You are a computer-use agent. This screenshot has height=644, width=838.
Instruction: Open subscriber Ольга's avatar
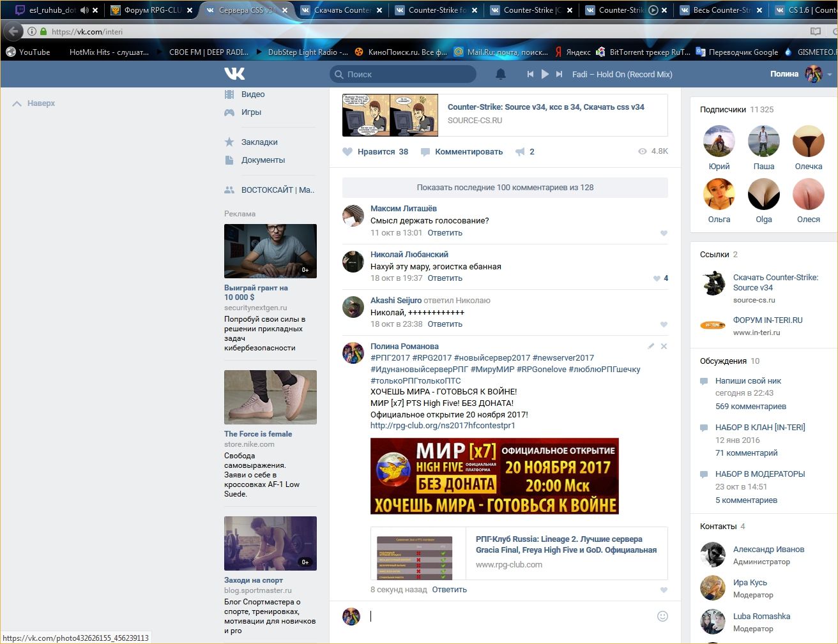[x=719, y=194]
